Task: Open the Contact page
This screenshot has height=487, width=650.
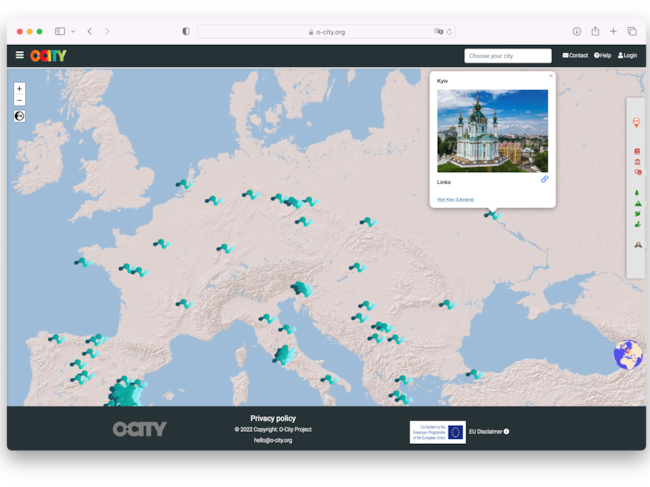Action: click(575, 56)
